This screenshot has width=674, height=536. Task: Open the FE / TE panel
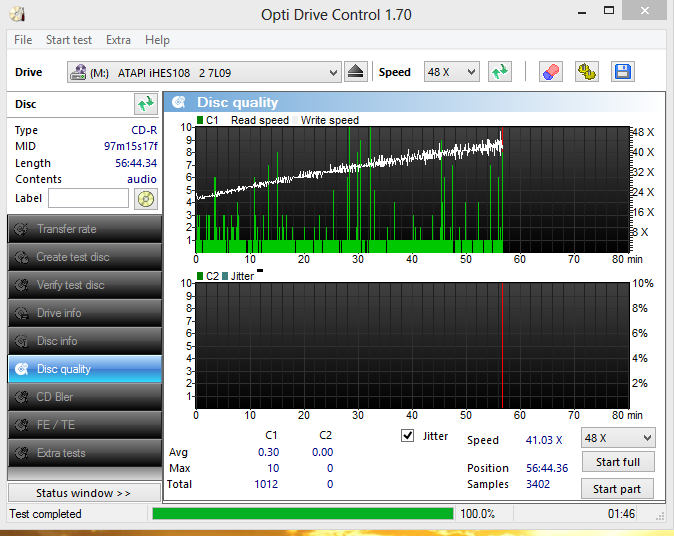(85, 425)
